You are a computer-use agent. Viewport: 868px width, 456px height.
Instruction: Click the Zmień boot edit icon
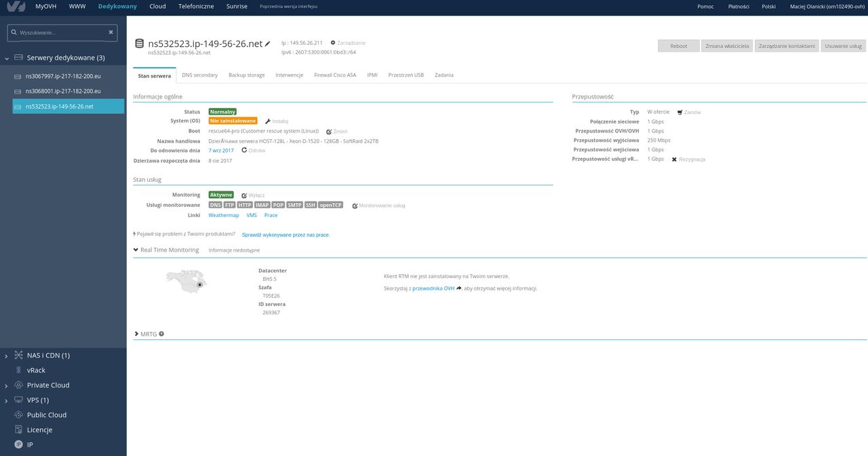pos(329,131)
